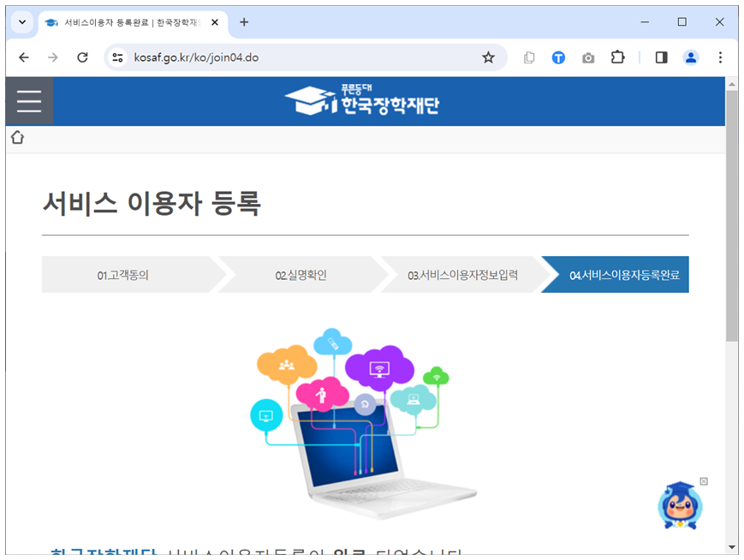Click the chatbot mascot character
The width and height of the screenshot is (744, 560).
[680, 506]
